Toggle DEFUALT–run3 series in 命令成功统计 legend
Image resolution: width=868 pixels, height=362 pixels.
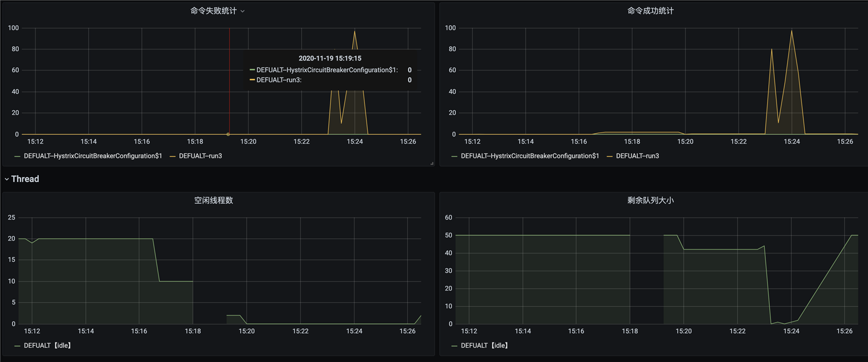coord(638,156)
